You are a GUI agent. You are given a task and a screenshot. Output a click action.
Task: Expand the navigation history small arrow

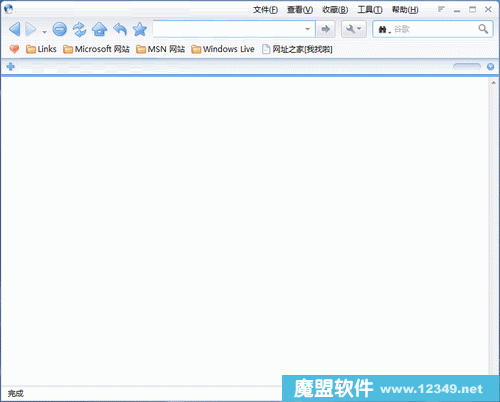pos(44,32)
